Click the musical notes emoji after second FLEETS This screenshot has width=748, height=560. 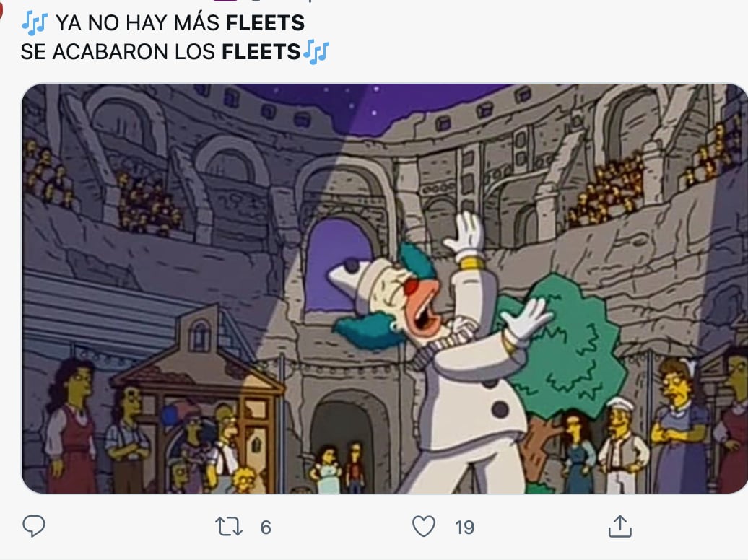(316, 52)
